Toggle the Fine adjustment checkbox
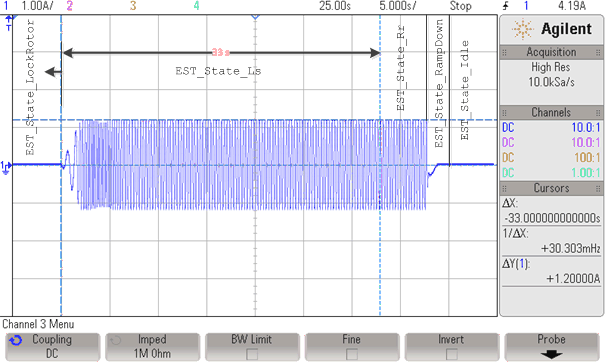The width and height of the screenshot is (605, 362). click(352, 354)
